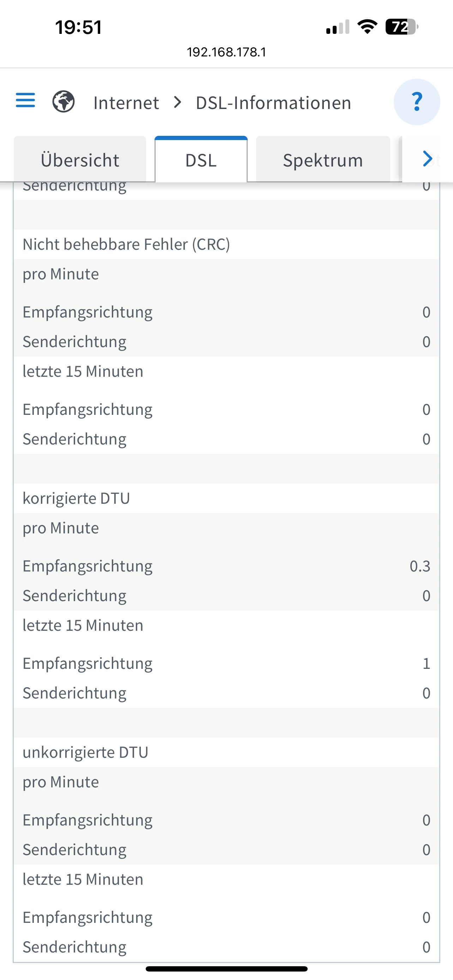Open help via the question mark button
The height and width of the screenshot is (980, 453).
pyautogui.click(x=417, y=102)
